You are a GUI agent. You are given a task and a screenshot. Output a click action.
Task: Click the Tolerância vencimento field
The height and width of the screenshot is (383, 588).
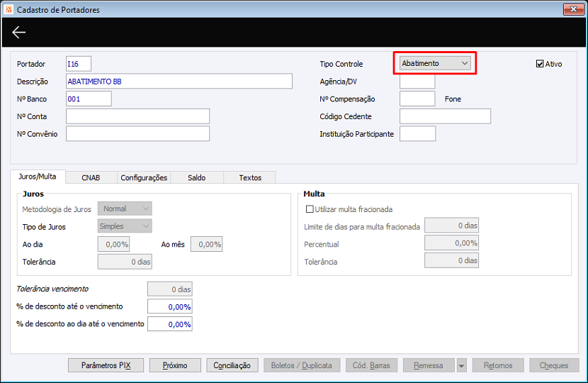pyautogui.click(x=170, y=289)
